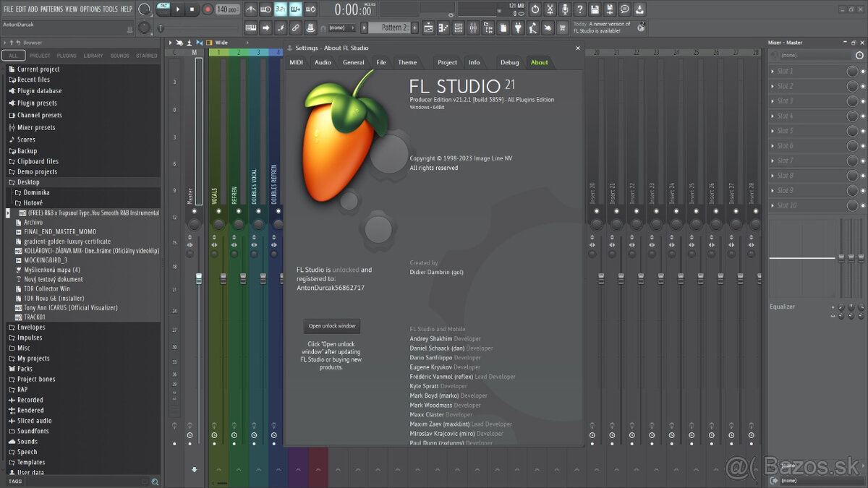Click the microphone one-click recording icon
This screenshot has width=868, height=488.
click(566, 9)
